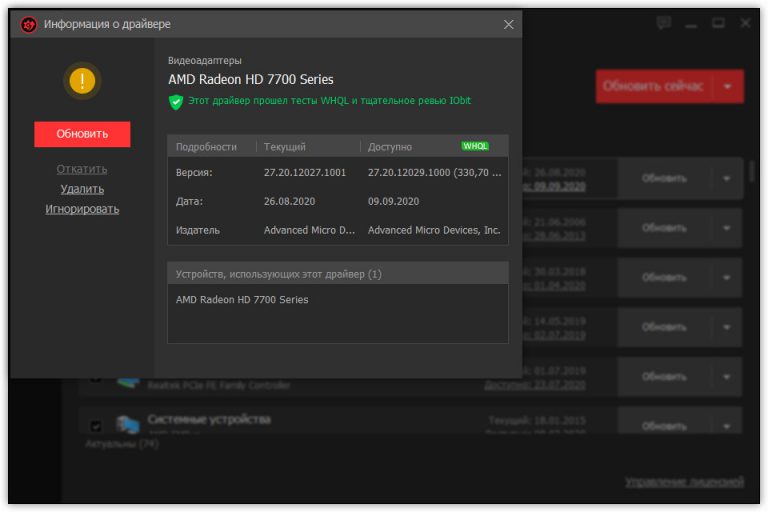768x512 pixels.
Task: Open dropdown arrow beside Обновить сейчас
Action: point(728,86)
